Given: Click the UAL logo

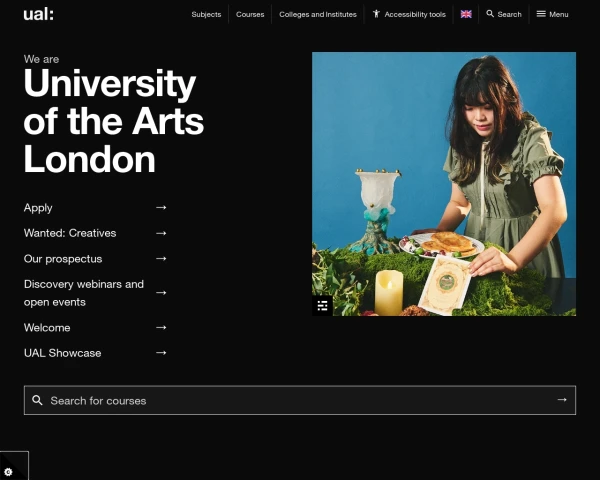Looking at the screenshot, I should pyautogui.click(x=38, y=14).
